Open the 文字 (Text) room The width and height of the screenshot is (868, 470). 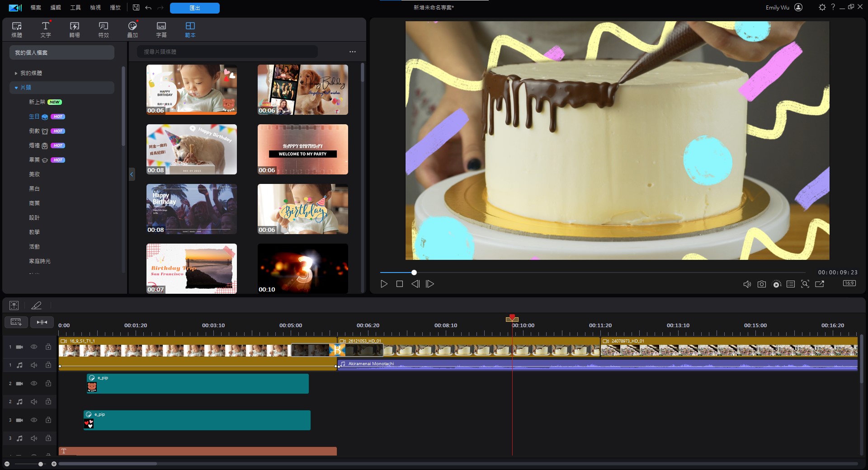click(x=46, y=29)
